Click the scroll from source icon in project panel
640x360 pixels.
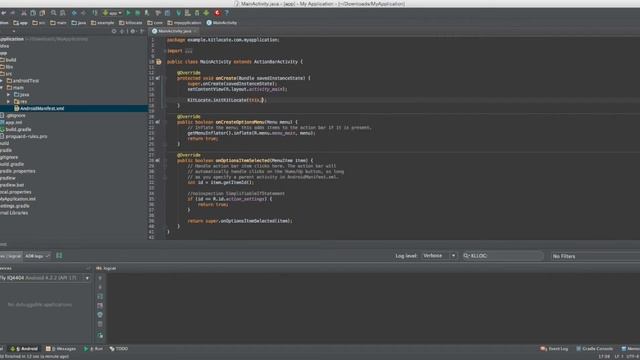tap(114, 31)
